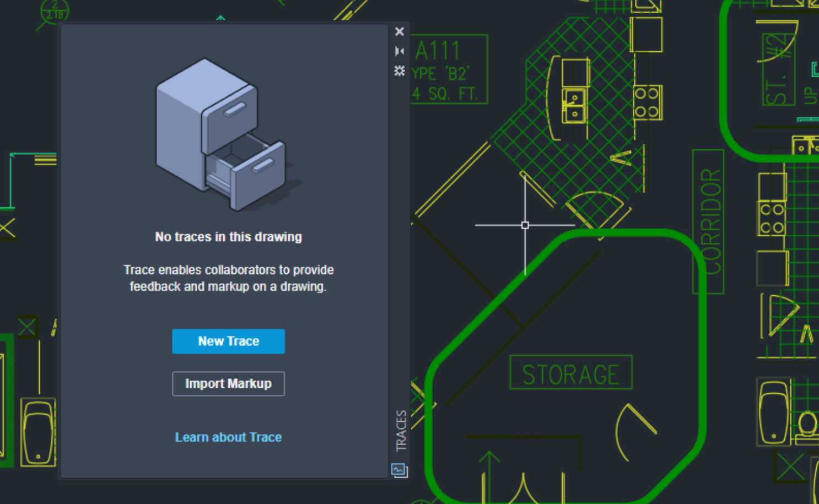Image resolution: width=819 pixels, height=504 pixels.
Task: Select the STORAGE room label in drawing
Action: (x=571, y=373)
